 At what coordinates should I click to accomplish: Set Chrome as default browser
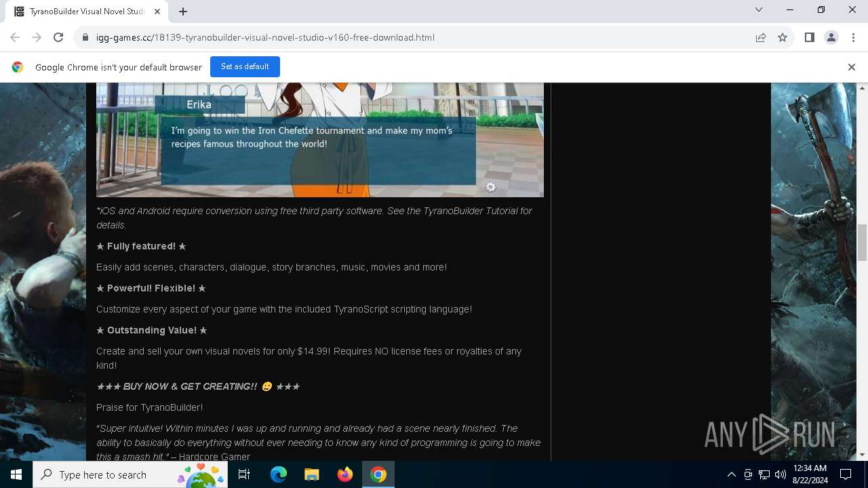click(x=245, y=66)
